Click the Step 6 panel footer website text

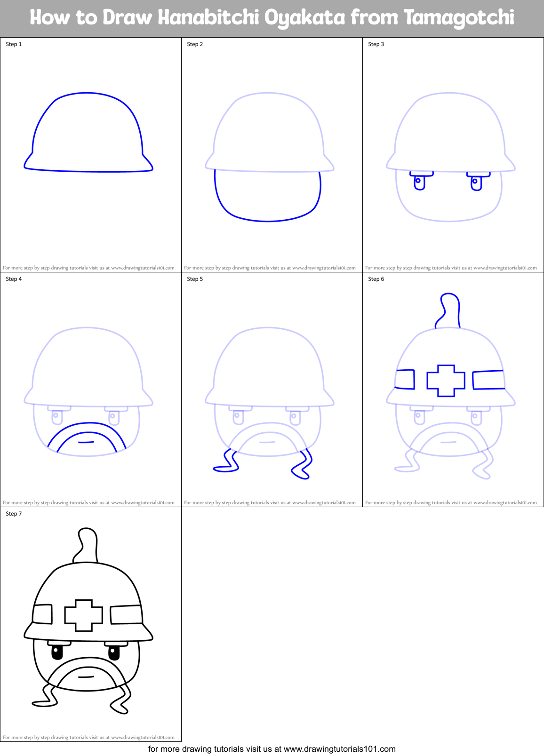click(x=451, y=502)
